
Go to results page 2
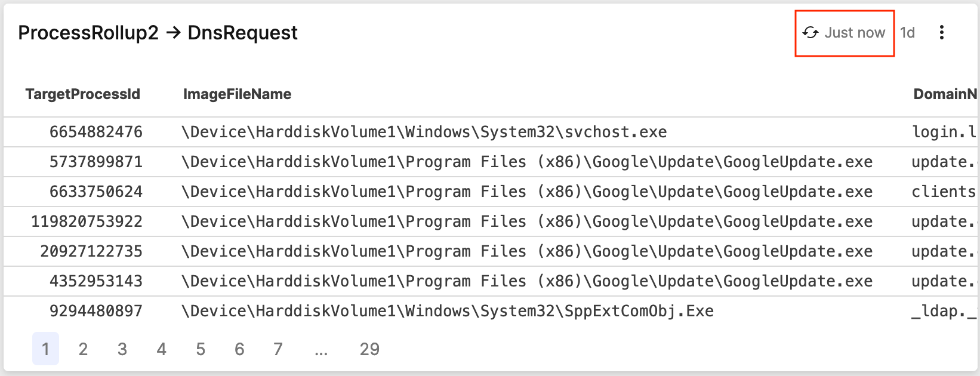pos(84,349)
